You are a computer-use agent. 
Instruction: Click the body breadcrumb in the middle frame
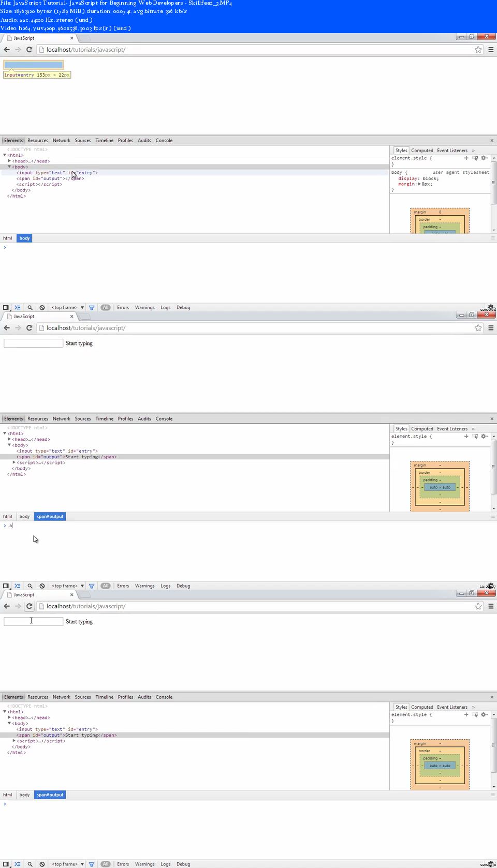click(x=24, y=517)
